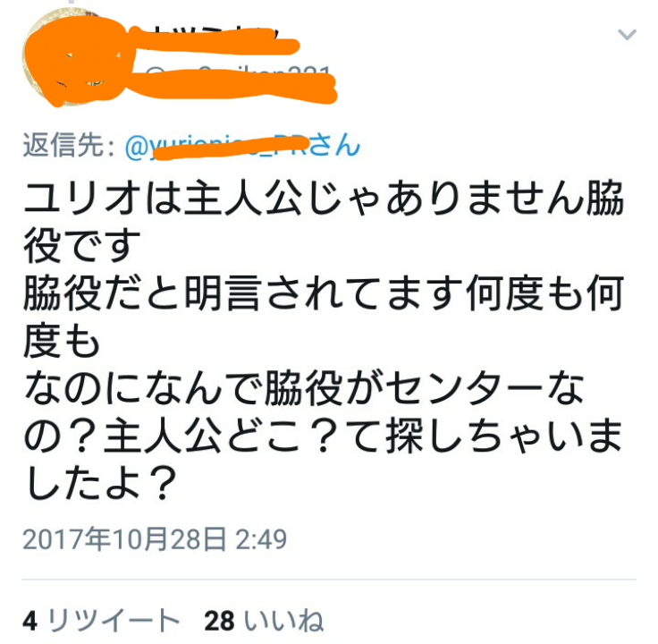Select the line starting なのになんで脇役が
This screenshot has height=644, width=658.
coord(304,389)
